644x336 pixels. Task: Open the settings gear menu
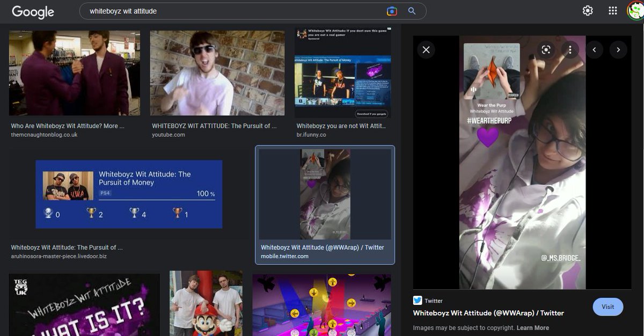click(587, 10)
